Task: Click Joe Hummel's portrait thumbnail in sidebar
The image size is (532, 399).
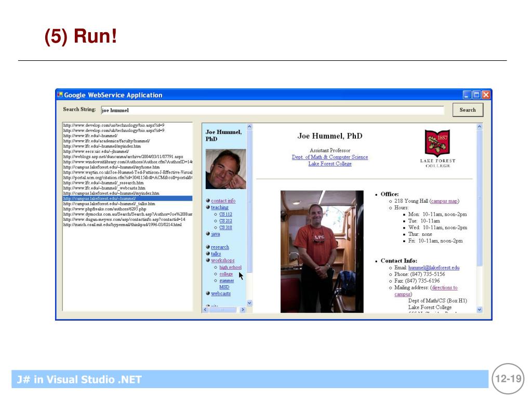Action: [225, 169]
